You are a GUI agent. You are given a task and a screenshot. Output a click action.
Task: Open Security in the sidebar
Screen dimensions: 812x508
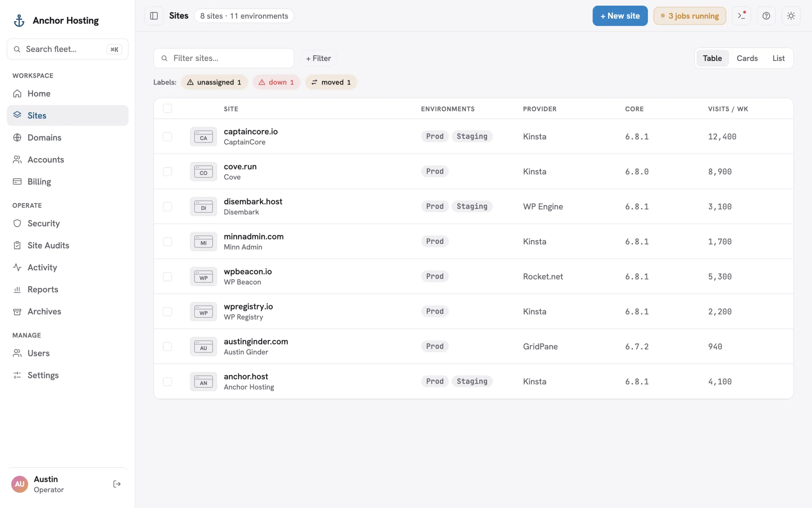[67, 223]
